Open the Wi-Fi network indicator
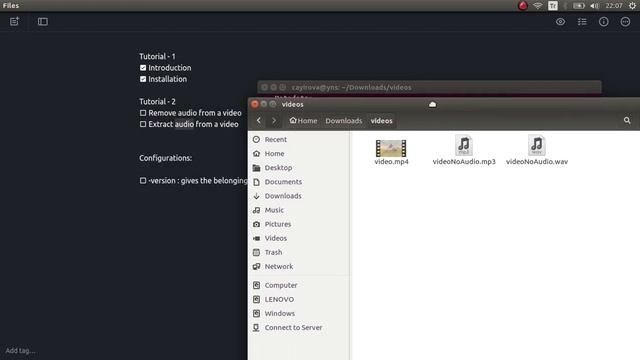 538,6
